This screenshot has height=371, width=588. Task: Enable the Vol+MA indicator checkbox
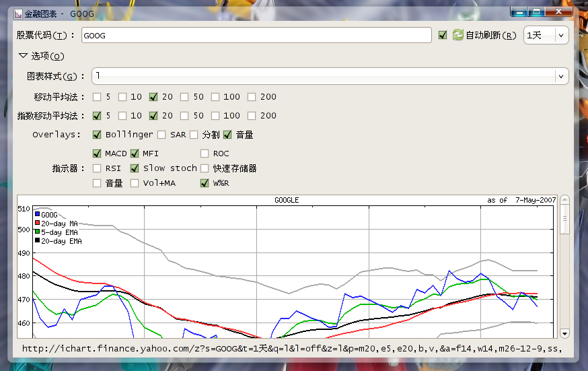tap(135, 183)
